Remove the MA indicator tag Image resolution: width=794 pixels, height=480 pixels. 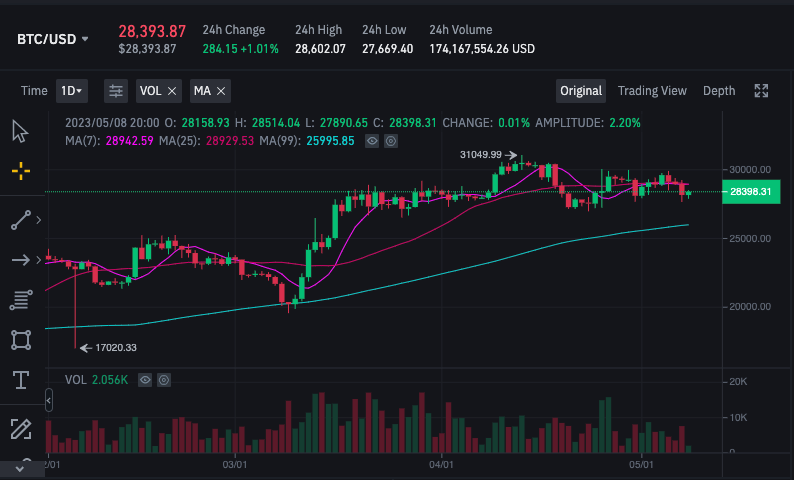[221, 91]
